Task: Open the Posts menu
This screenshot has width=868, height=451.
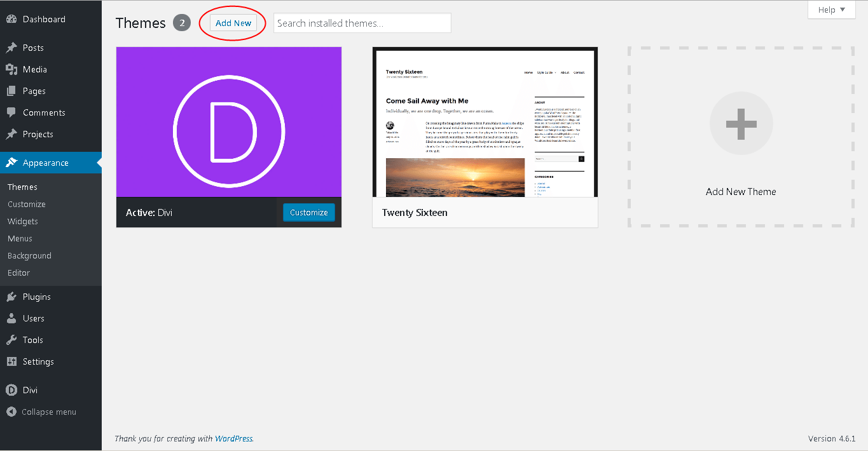Action: coord(51,48)
